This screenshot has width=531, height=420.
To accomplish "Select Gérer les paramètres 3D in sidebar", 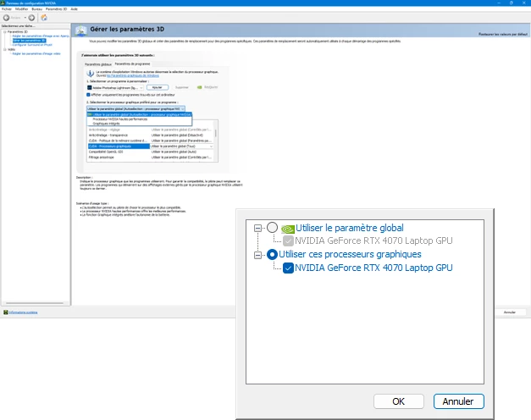I will (x=29, y=41).
